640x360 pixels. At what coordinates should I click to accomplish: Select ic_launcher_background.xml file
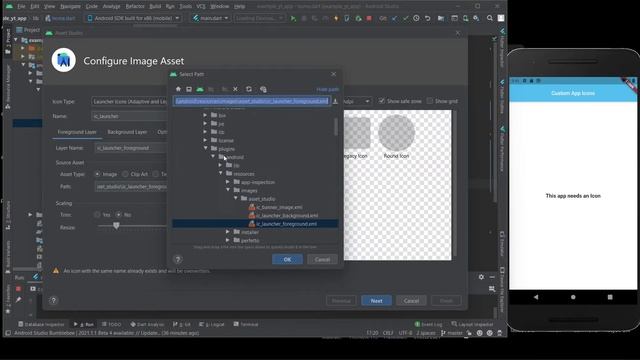pyautogui.click(x=287, y=216)
